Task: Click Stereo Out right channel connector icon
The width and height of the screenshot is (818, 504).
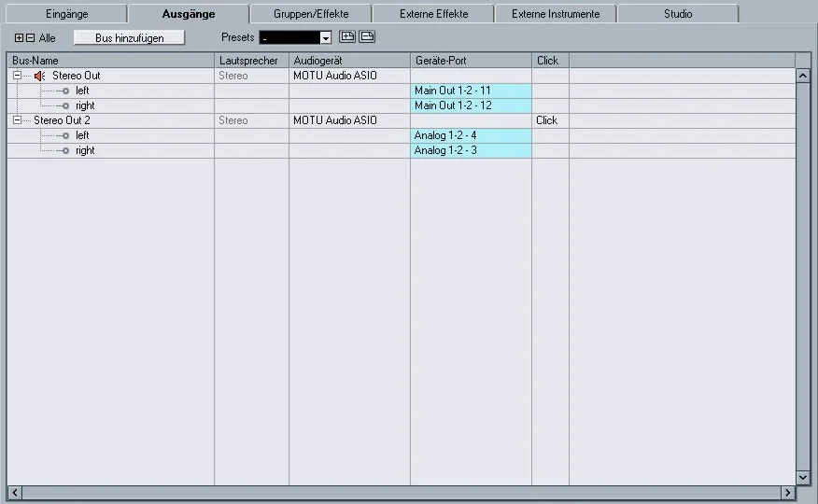Action: click(x=63, y=105)
